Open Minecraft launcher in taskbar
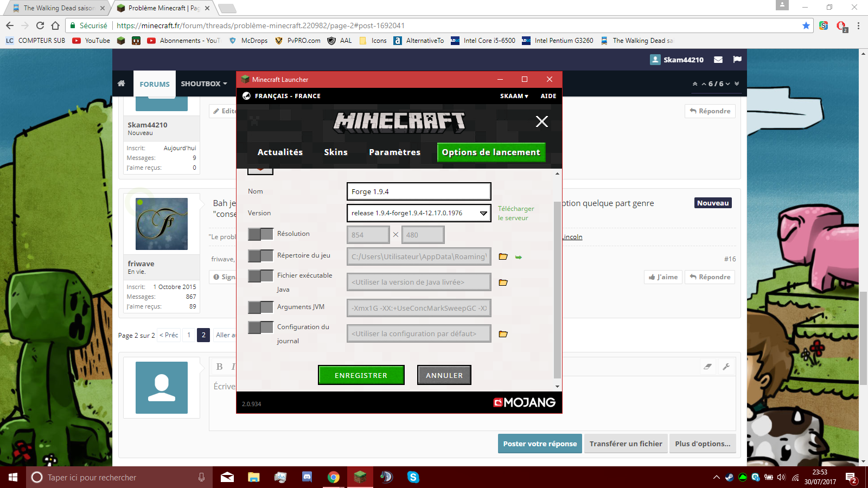 pos(360,477)
